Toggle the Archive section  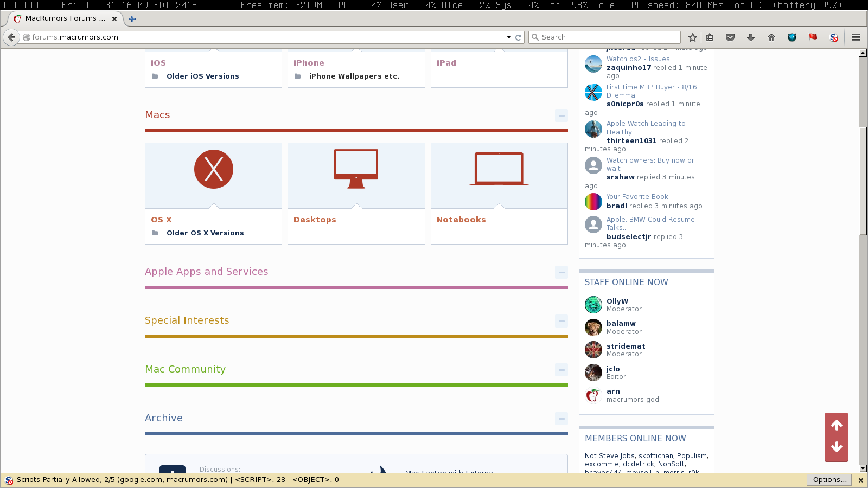point(561,419)
